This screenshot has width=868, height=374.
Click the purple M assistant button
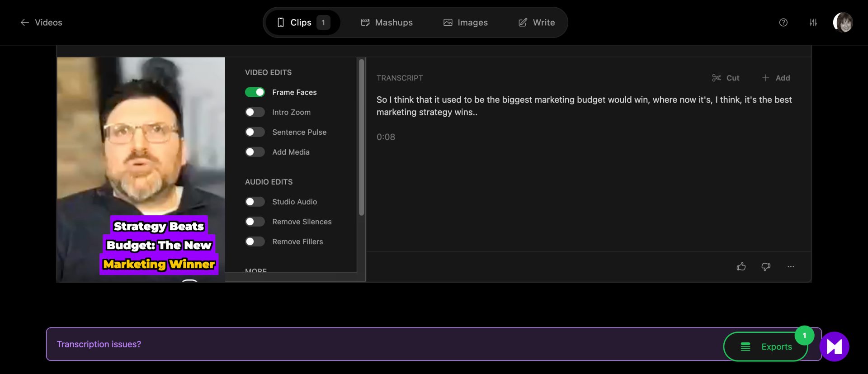pyautogui.click(x=835, y=347)
